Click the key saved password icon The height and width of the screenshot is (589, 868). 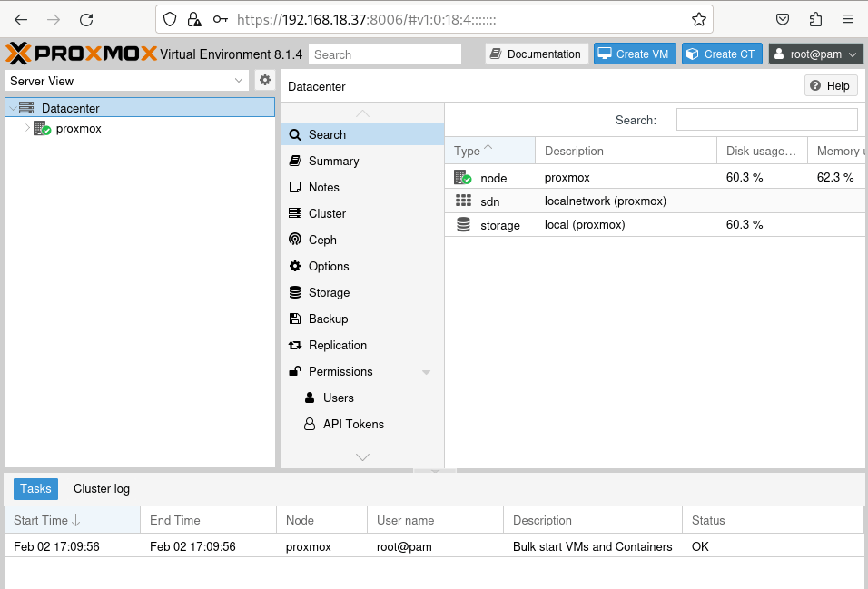pyautogui.click(x=221, y=20)
